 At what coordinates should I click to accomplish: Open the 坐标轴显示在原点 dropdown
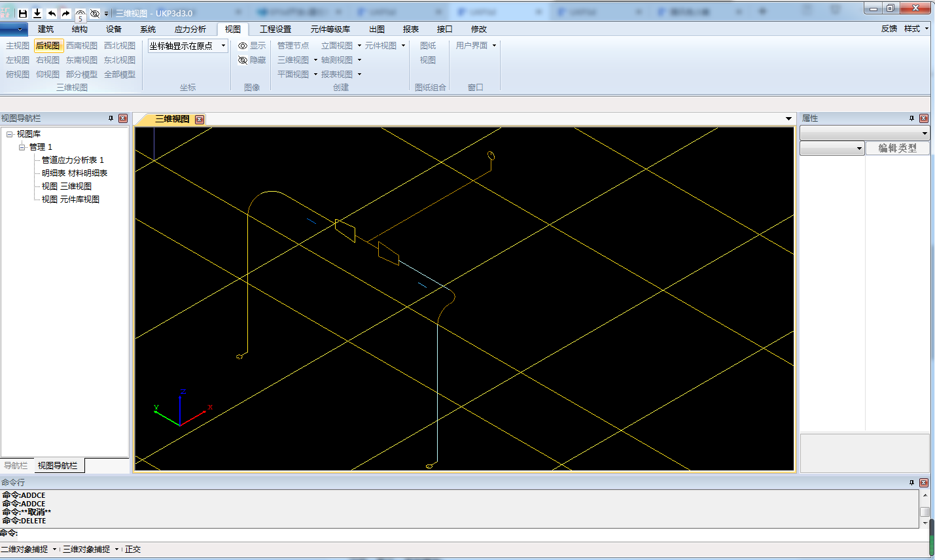223,46
